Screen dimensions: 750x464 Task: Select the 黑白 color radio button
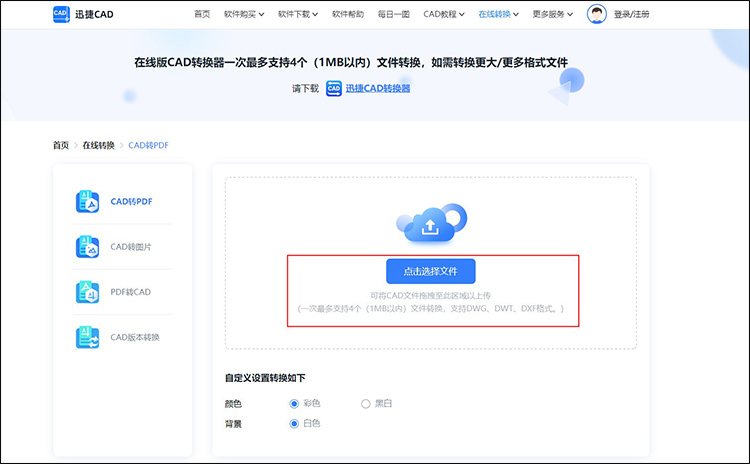coord(365,404)
